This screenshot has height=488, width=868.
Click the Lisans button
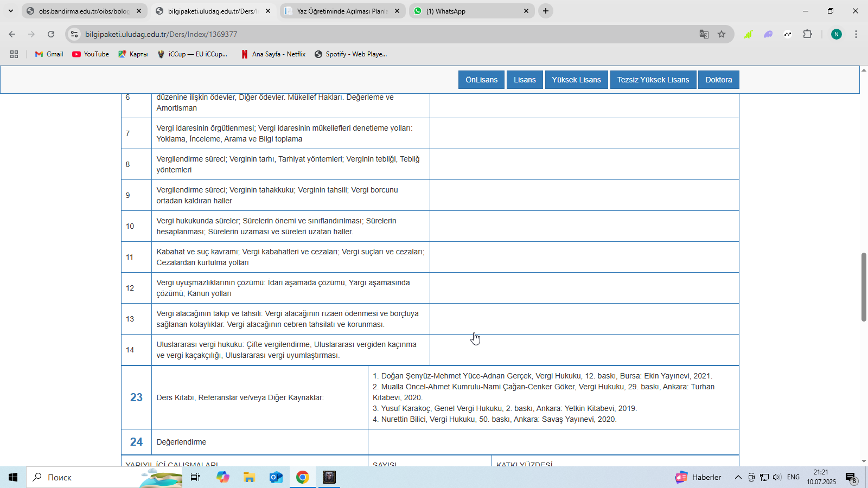point(525,80)
